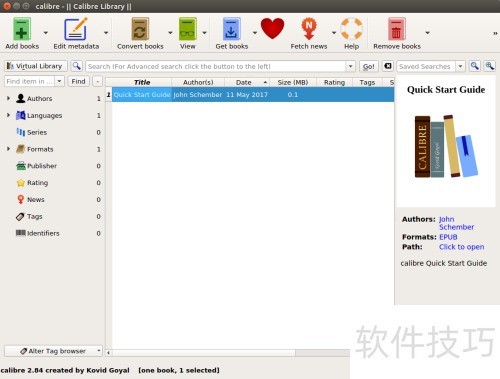
Task: Open the EPUB format link
Action: tap(448, 237)
